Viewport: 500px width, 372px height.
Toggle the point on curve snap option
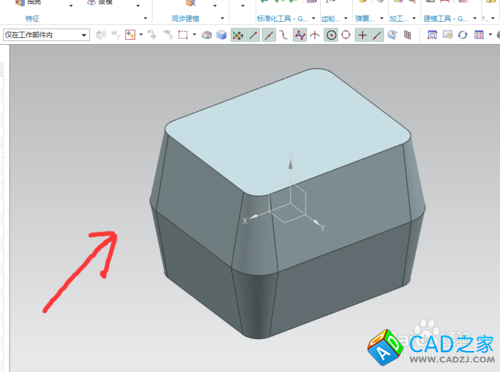[x=377, y=35]
